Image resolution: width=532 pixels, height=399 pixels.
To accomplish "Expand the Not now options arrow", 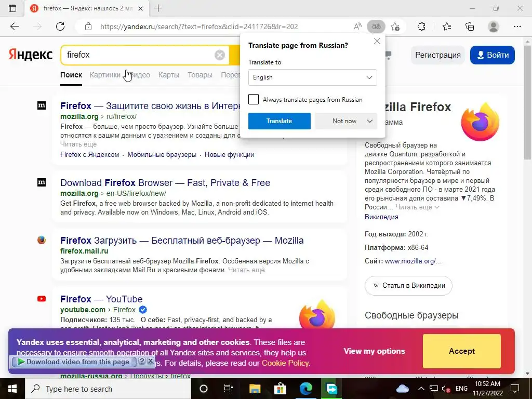I will tap(370, 121).
